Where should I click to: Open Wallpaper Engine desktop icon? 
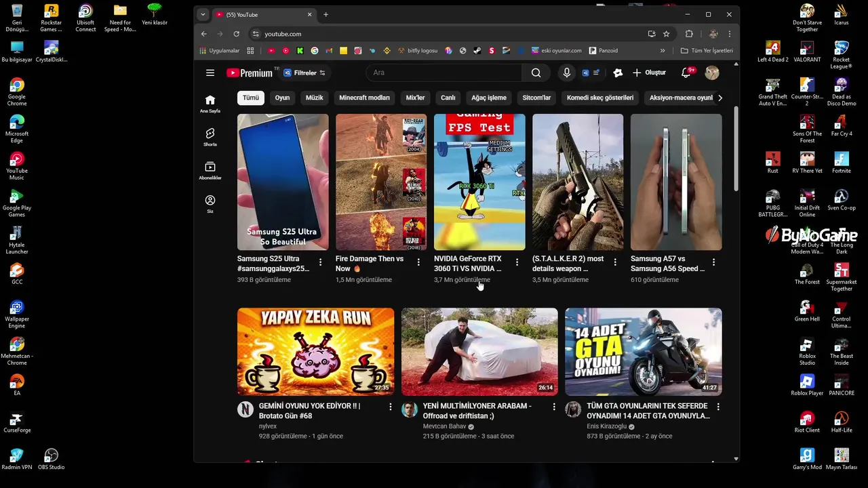[x=17, y=314]
